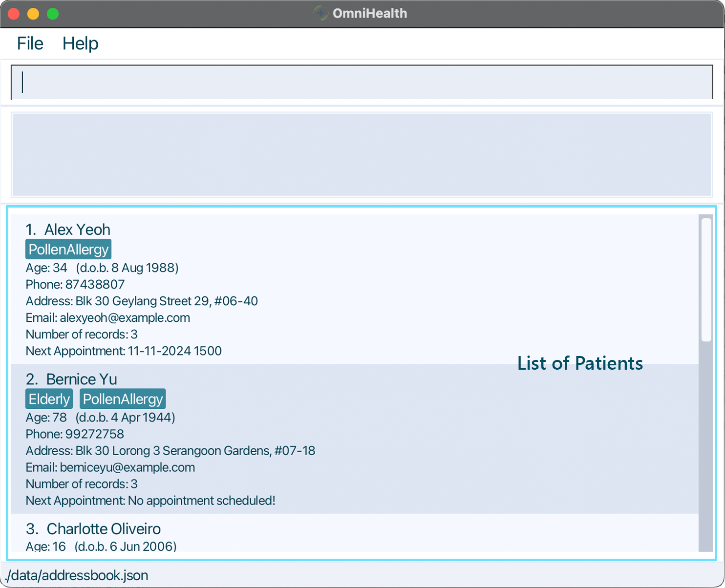Image resolution: width=725 pixels, height=588 pixels.
Task: Open the File menu
Action: (x=30, y=43)
